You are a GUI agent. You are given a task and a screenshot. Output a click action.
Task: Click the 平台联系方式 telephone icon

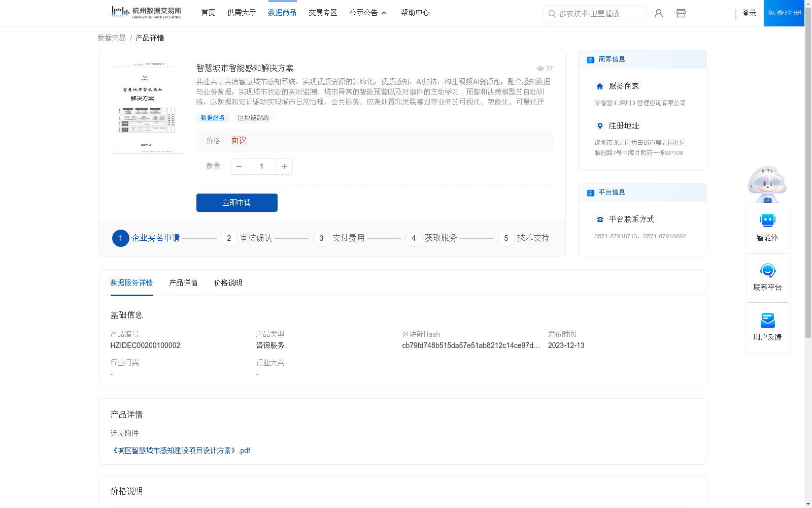tap(600, 219)
